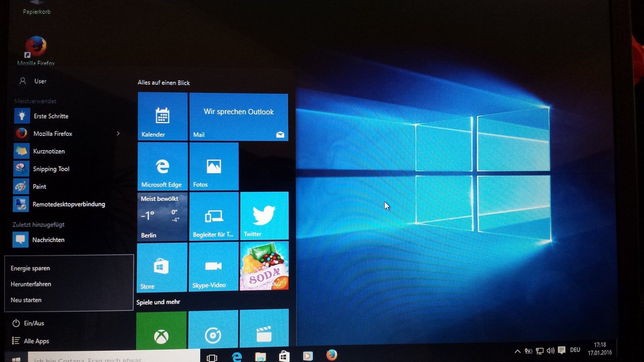Open media player icon on taskbar
Image resolution: width=644 pixels, height=362 pixels.
tap(308, 356)
